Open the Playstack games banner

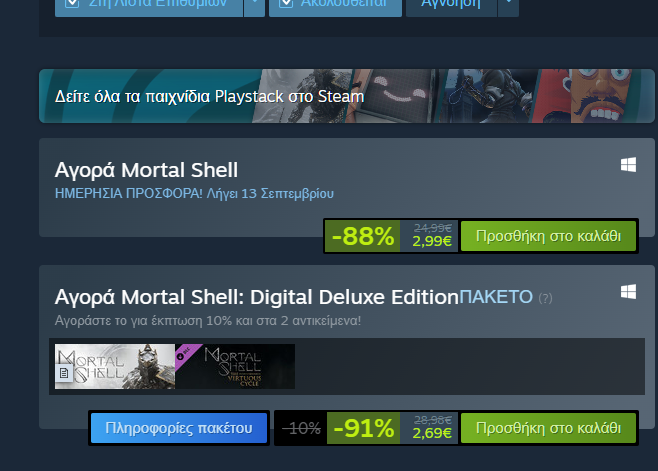coord(347,96)
